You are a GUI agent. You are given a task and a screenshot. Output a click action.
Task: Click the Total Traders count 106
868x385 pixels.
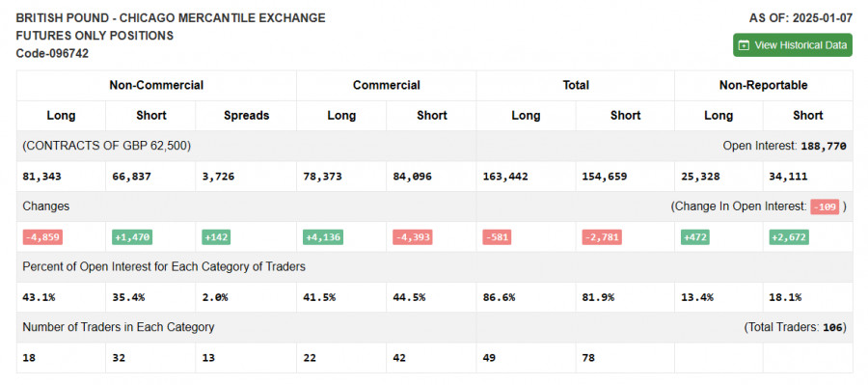click(x=833, y=327)
